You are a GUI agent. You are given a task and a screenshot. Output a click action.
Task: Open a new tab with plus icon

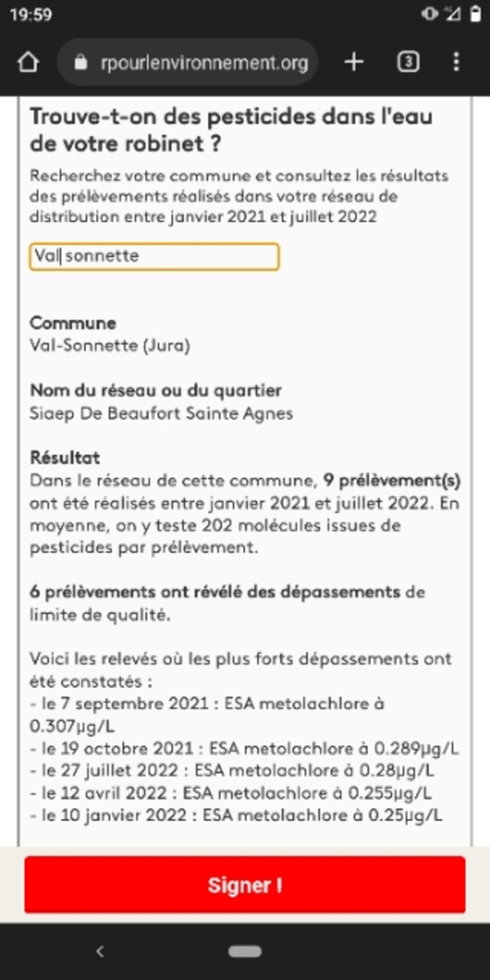point(354,62)
